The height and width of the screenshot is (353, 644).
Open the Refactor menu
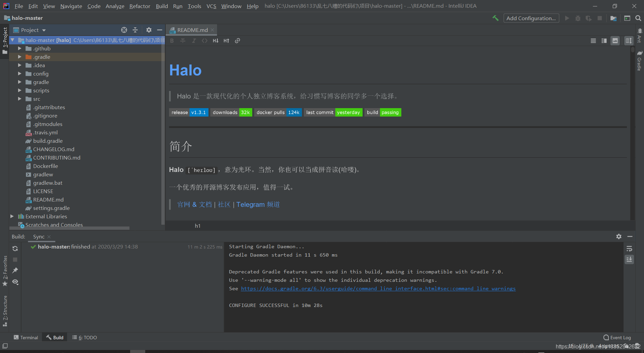coord(140,6)
